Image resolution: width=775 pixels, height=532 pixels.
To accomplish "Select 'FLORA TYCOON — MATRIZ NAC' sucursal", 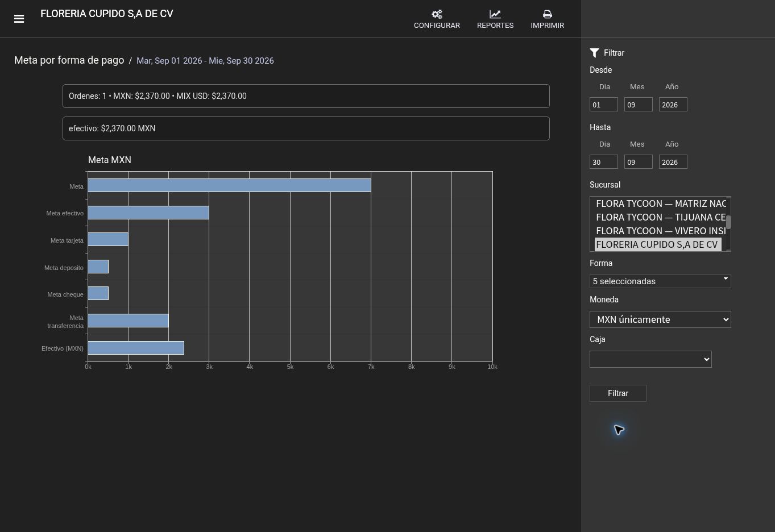I will tap(660, 203).
